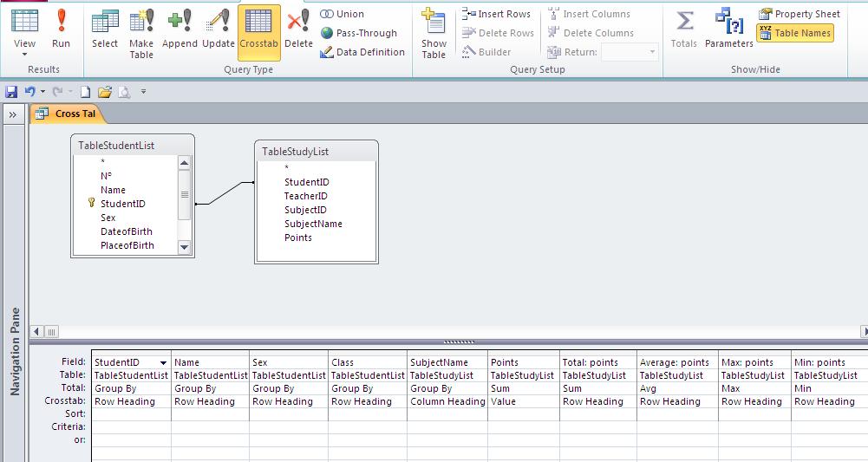This screenshot has width=868, height=462.
Task: Click the Max: points field cell
Action: point(754,362)
